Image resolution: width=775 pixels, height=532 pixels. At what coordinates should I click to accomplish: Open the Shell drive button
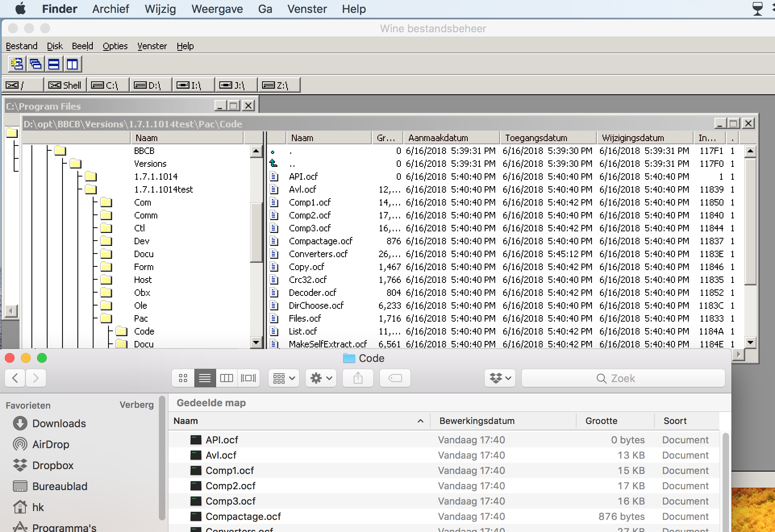(x=65, y=85)
